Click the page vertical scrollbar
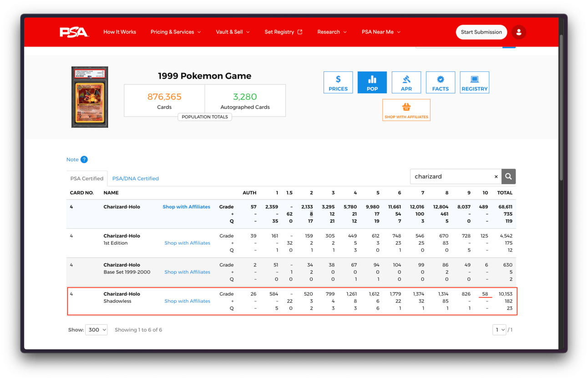 coord(561,107)
